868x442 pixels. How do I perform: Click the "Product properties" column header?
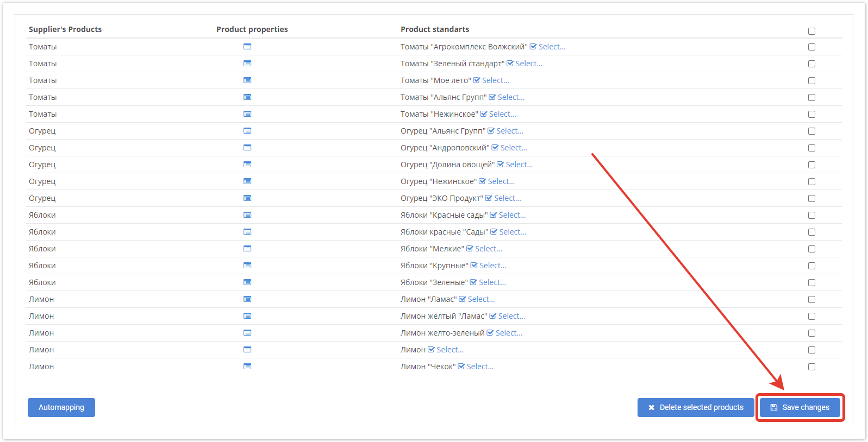(252, 29)
